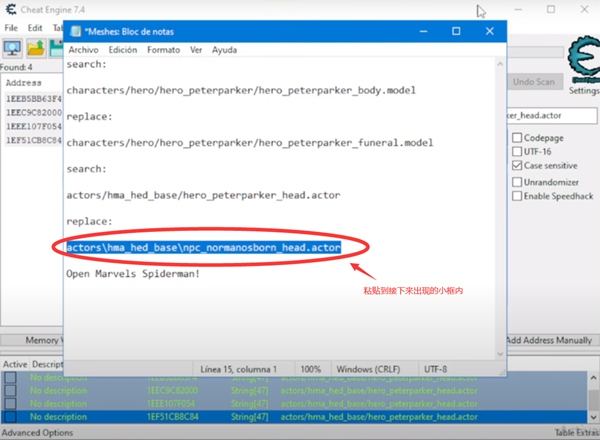
Task: Click 'Línea 15, columna 1' status entry
Action: (238, 369)
